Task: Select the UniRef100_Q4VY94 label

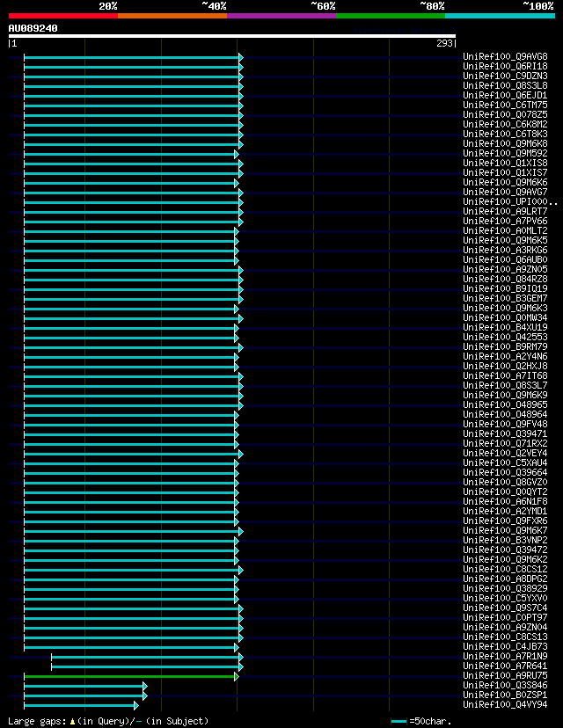Action: pos(506,705)
